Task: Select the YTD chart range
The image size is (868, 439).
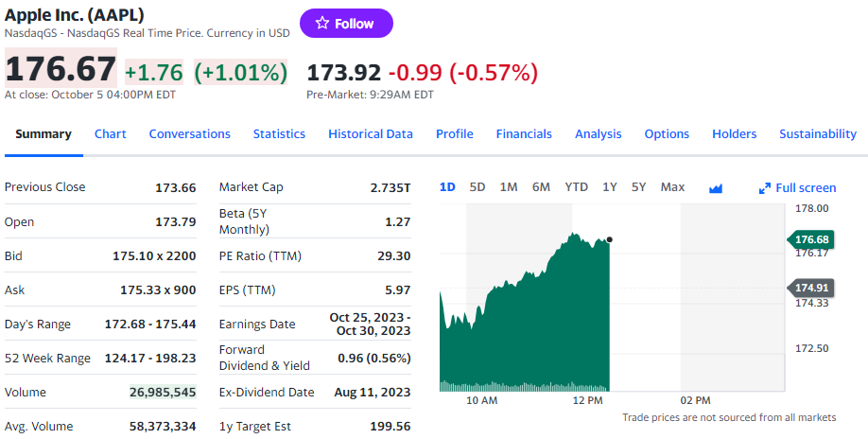Action: pyautogui.click(x=576, y=187)
